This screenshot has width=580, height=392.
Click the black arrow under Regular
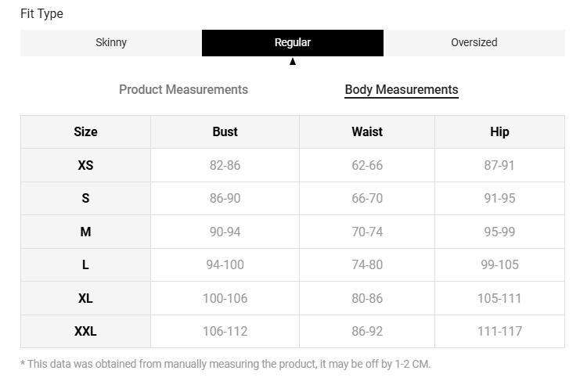click(293, 62)
